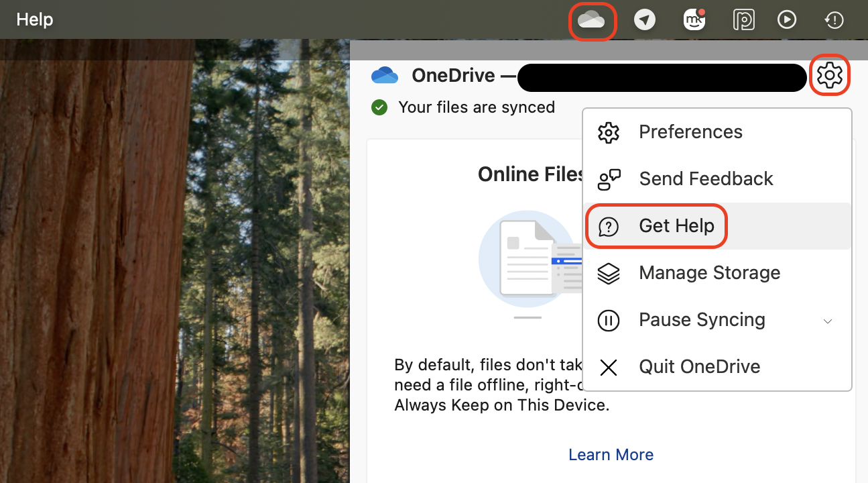Select the Preferences gear icon in the menu
Screen dimensions: 868x483
608,132
